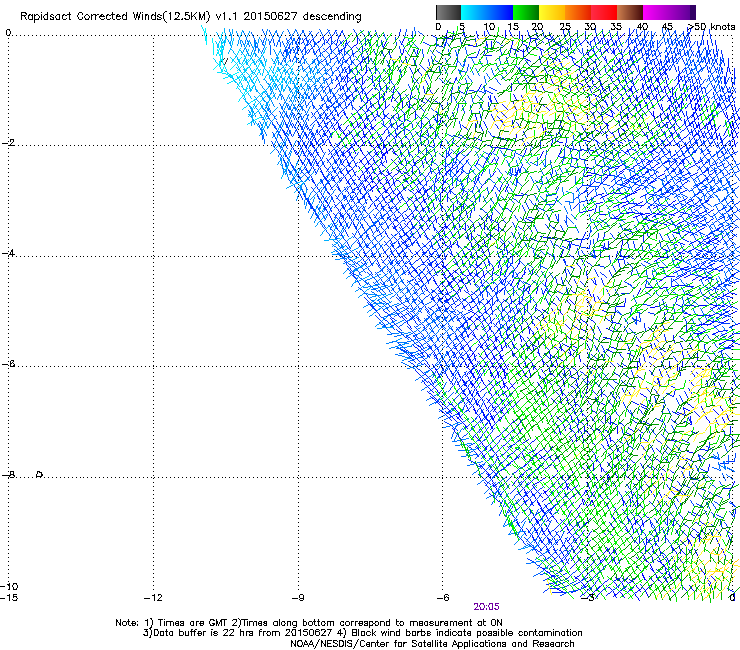Click the 'Black wind barbs indicate possible contamination' note
Image resolution: width=740 pixels, height=650 pixels.
pyautogui.click(x=467, y=633)
